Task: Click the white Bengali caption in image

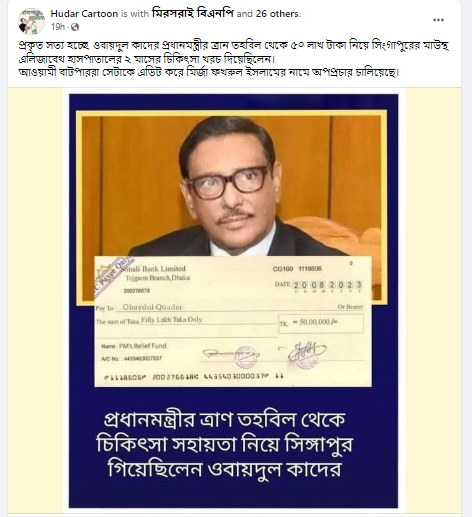Action: (x=225, y=444)
